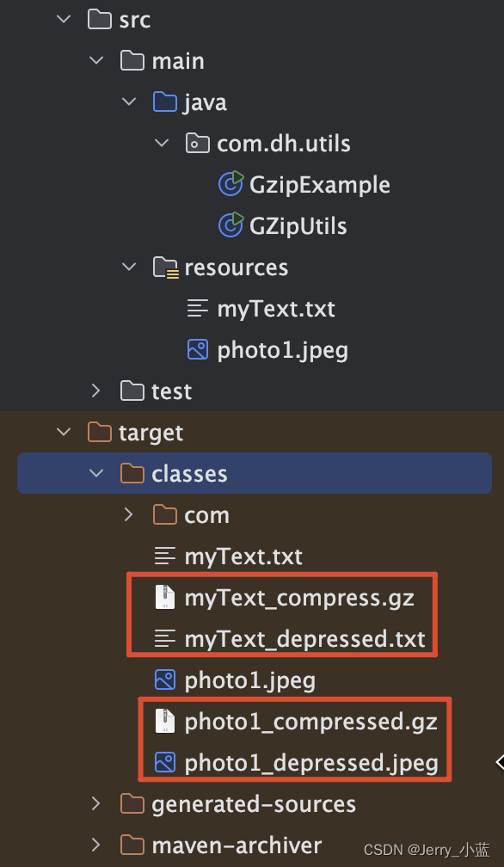Collapse the target folder
The width and height of the screenshot is (504, 867).
pos(62,432)
